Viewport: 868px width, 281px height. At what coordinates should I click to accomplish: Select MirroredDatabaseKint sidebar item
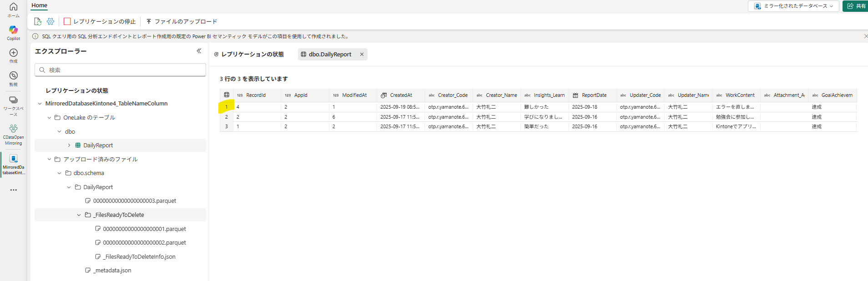click(13, 164)
